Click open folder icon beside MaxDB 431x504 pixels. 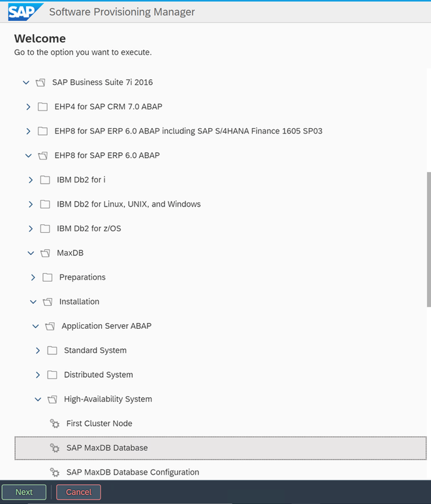click(x=45, y=253)
